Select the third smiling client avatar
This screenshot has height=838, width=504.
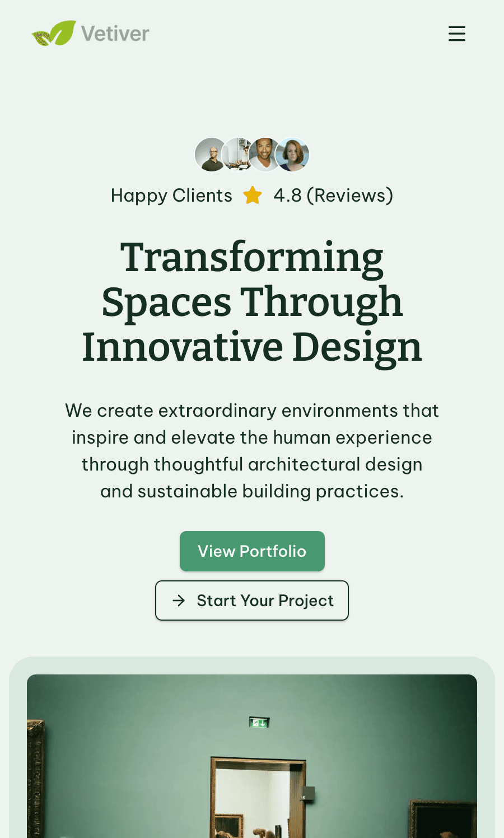coord(263,155)
